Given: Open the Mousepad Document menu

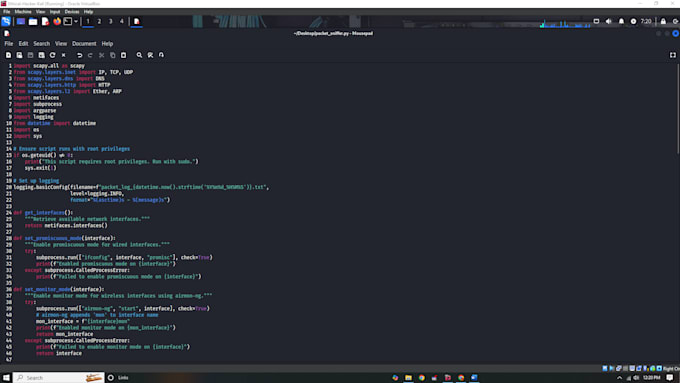Looking at the screenshot, I should click(x=84, y=44).
